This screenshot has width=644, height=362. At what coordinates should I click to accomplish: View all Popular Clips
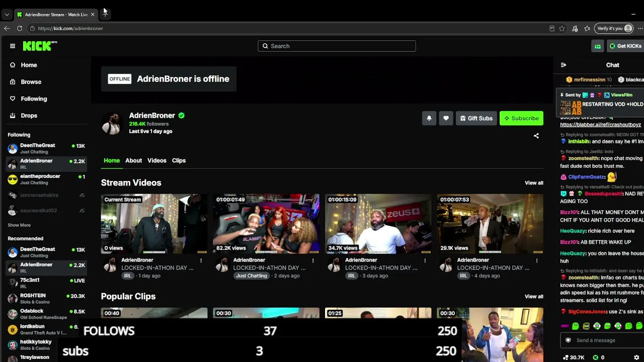click(x=534, y=297)
